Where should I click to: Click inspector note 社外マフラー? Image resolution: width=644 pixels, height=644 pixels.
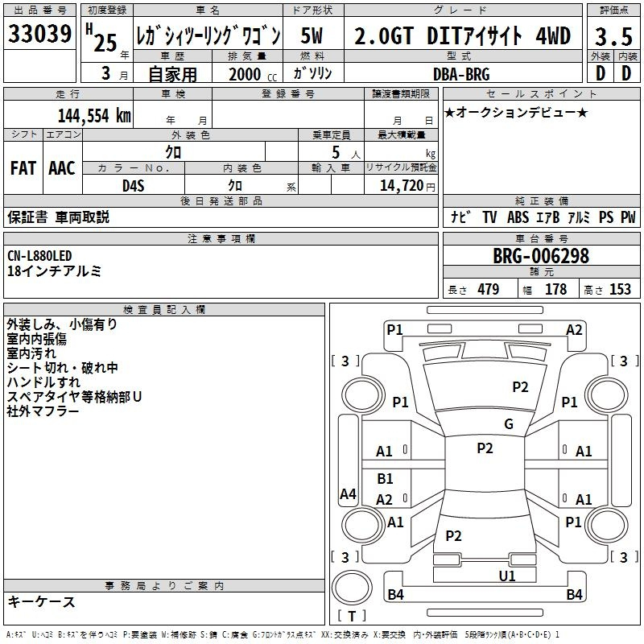(43, 411)
